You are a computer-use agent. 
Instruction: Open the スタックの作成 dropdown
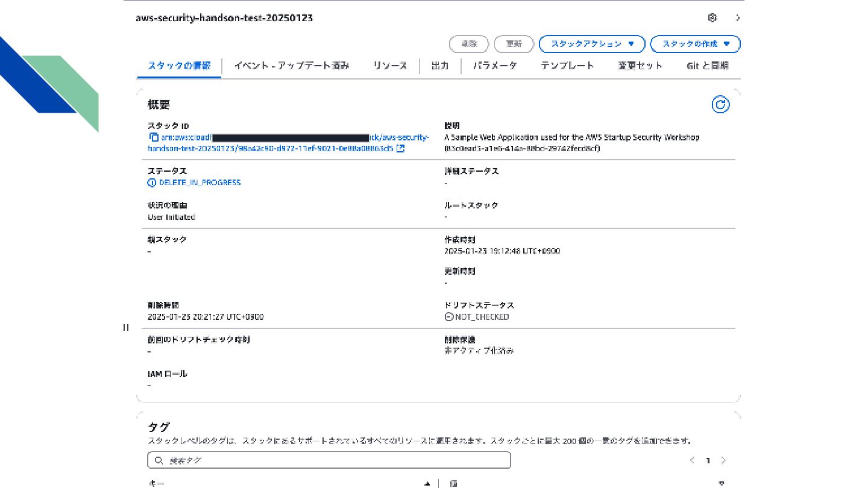coord(696,44)
